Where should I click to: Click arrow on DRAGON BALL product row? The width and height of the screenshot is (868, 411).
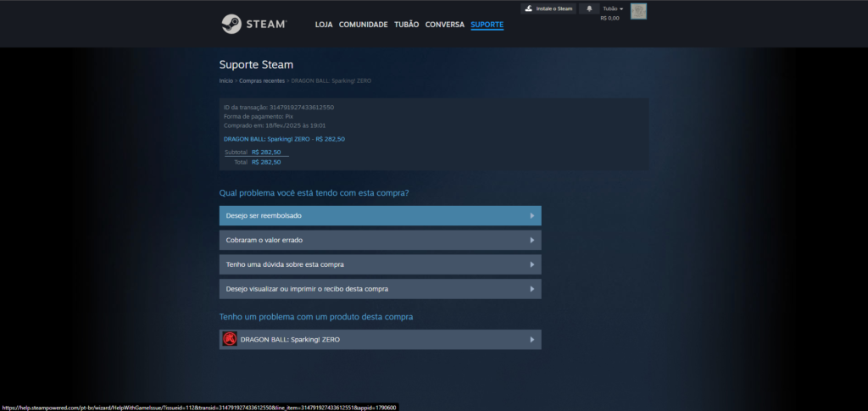tap(532, 340)
